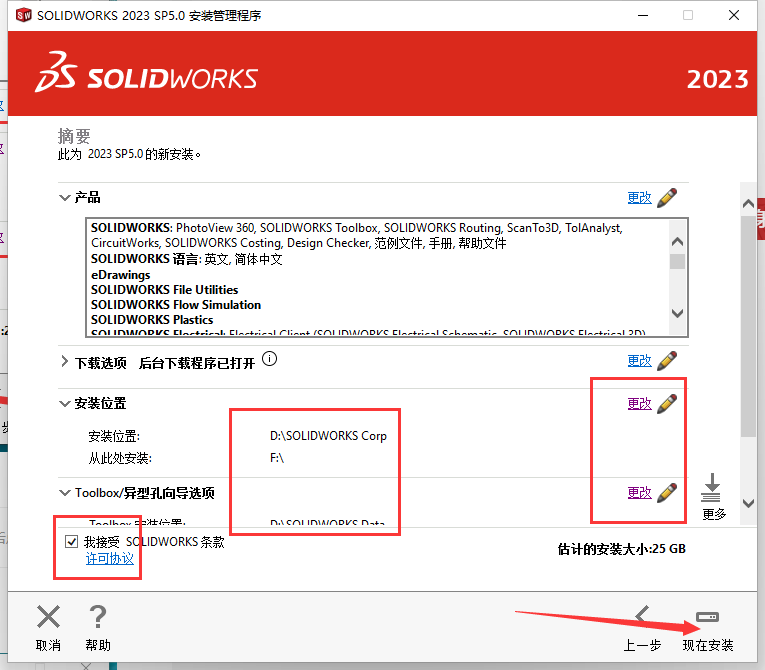This screenshot has width=765, height=670.
Task: Open 帮助 (Help) question mark icon
Action: (98, 617)
